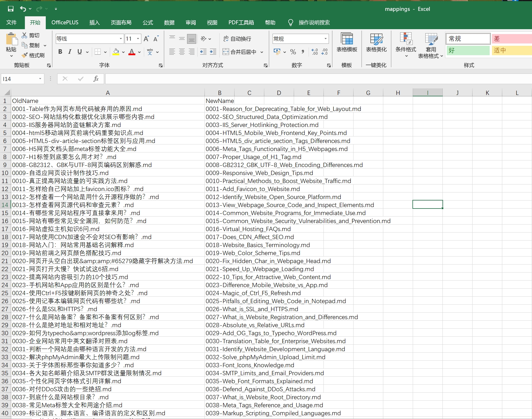532x419 pixels.
Task: Click the Undo icon
Action: tap(23, 9)
